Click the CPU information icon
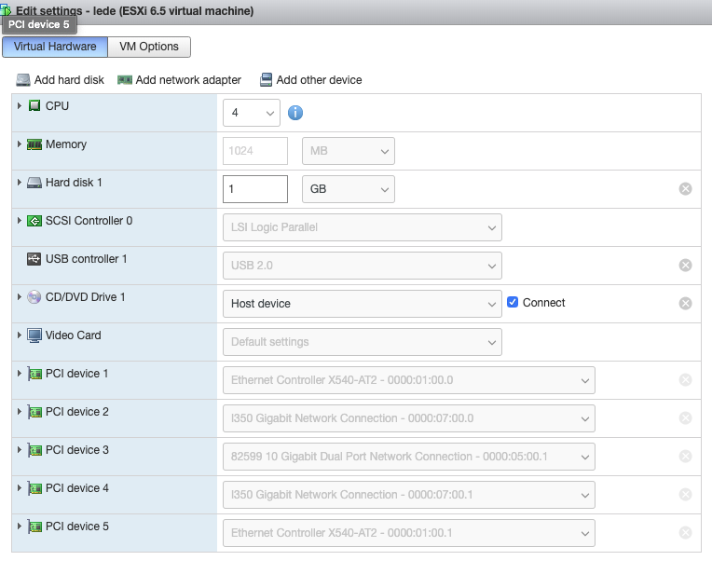This screenshot has width=712, height=588. click(295, 113)
